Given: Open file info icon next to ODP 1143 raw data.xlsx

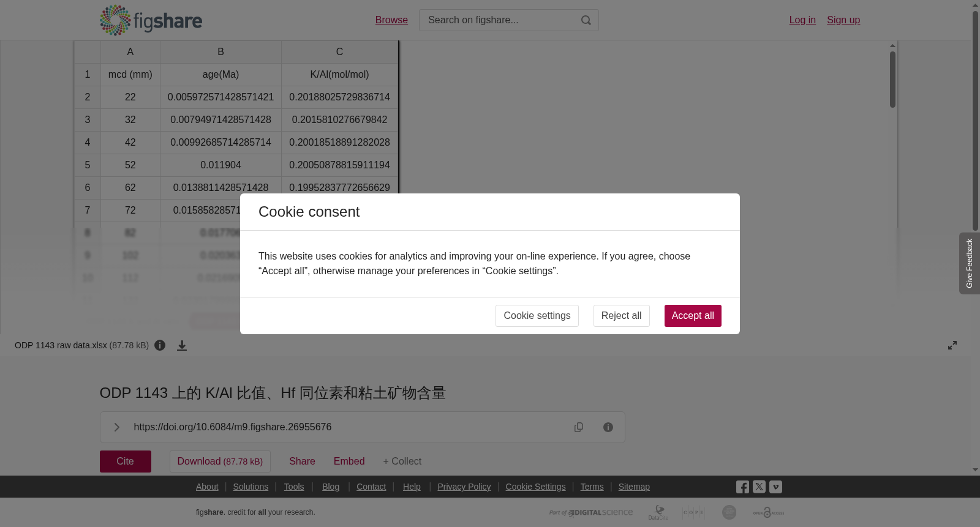Looking at the screenshot, I should click(x=160, y=345).
